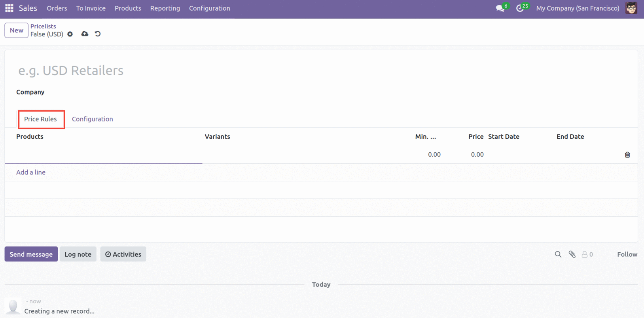Open the user avatar menu

click(x=631, y=8)
